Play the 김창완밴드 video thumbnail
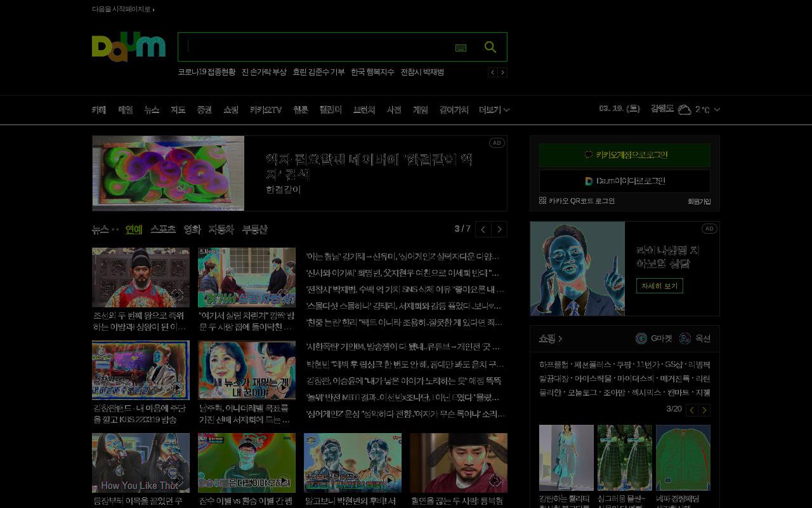The height and width of the screenshot is (508, 812). coord(140,370)
